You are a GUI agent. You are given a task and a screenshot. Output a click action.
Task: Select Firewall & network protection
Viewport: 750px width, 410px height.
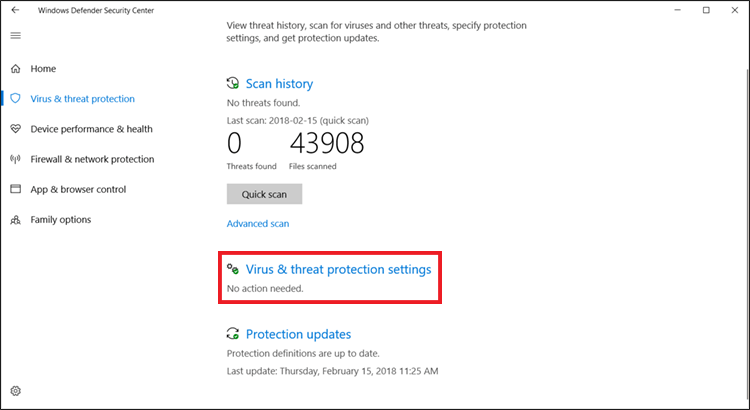[x=92, y=159]
